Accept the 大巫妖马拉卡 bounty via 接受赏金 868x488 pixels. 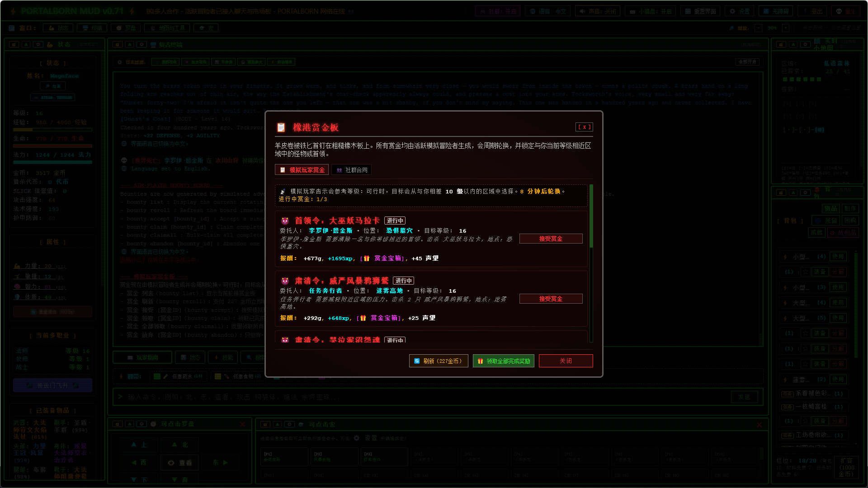tap(551, 239)
